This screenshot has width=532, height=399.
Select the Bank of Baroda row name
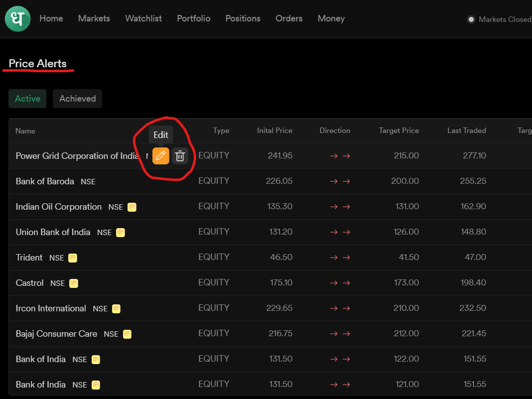coord(45,181)
